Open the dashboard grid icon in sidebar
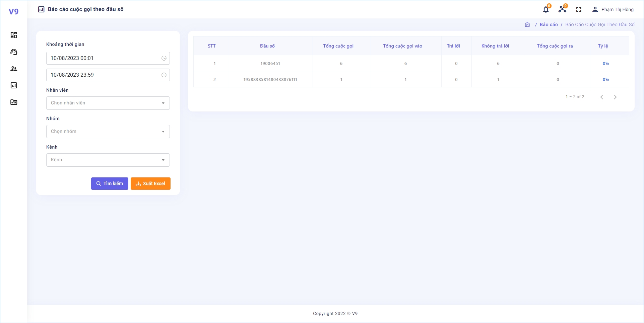 coord(14,35)
